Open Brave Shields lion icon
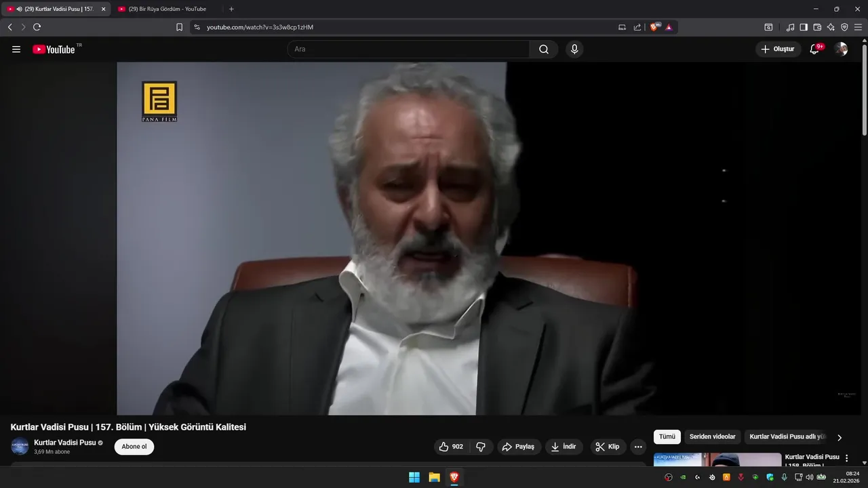 pyautogui.click(x=654, y=27)
